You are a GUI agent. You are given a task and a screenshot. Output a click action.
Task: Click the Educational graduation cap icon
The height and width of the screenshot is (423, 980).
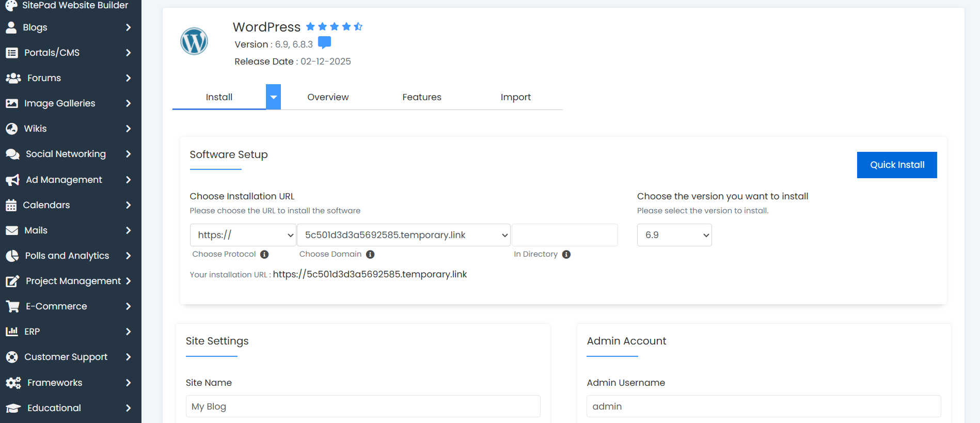(x=13, y=408)
